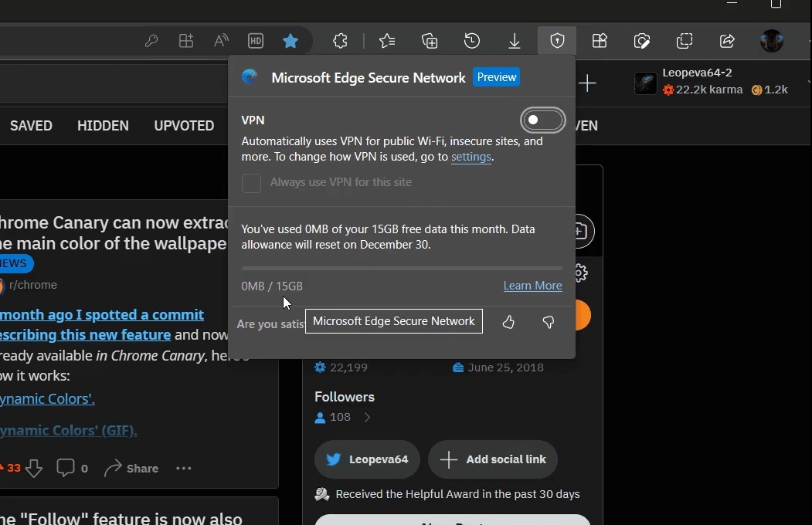Viewport: 812px width, 525px height.
Task: Open the Collections toolbar icon
Action: 430,41
